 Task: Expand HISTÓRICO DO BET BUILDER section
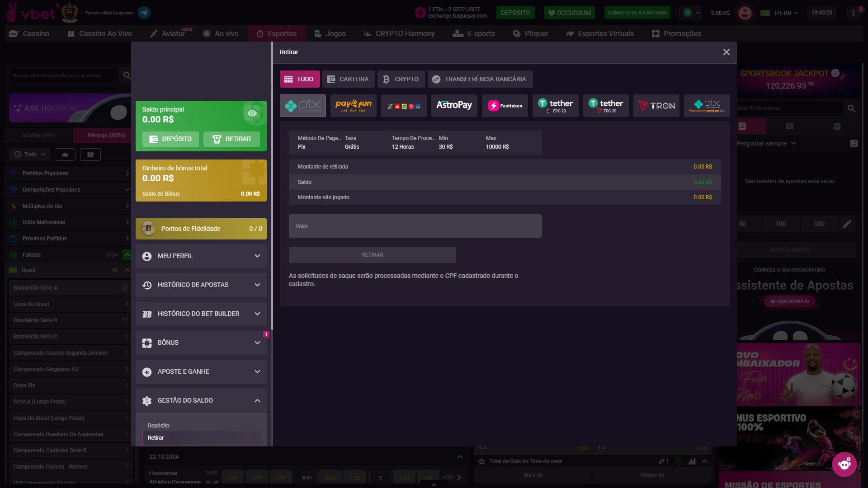(x=201, y=314)
